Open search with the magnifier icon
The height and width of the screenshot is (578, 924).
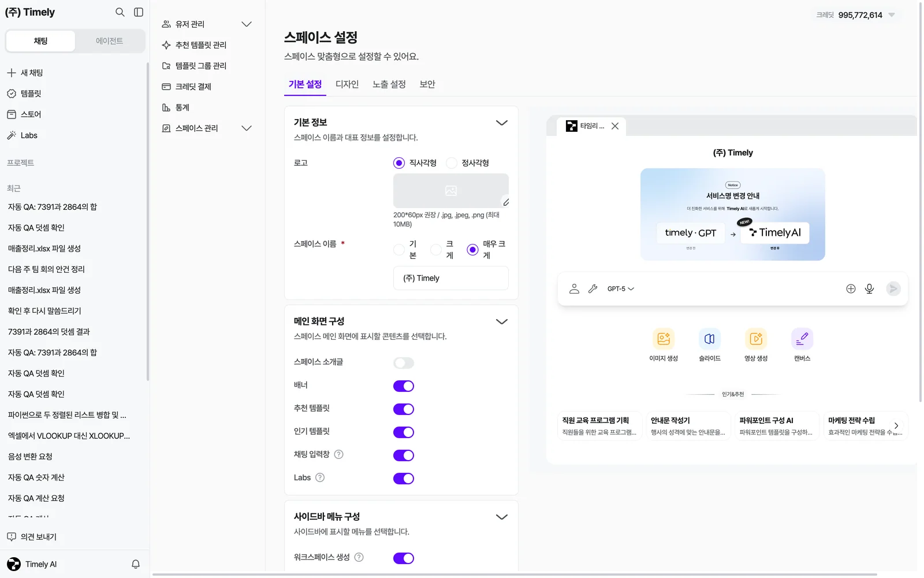click(x=120, y=12)
